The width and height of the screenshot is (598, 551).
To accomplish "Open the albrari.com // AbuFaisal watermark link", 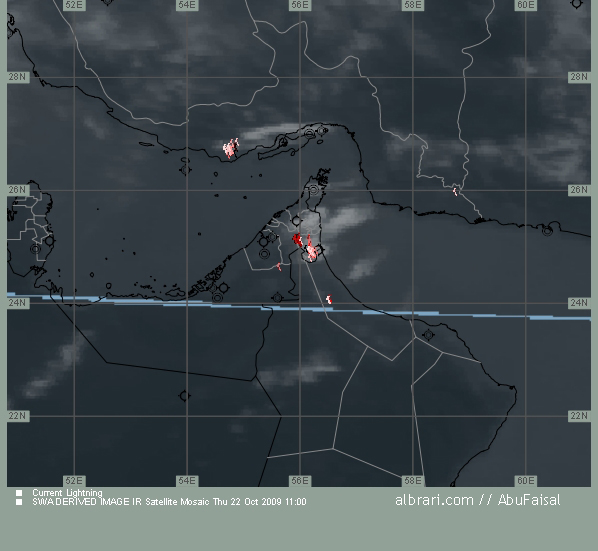I will [477, 500].
